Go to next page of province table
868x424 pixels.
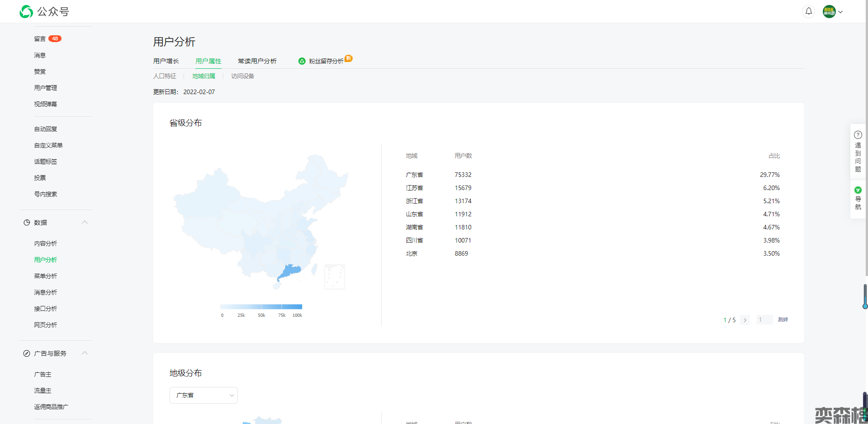point(745,320)
